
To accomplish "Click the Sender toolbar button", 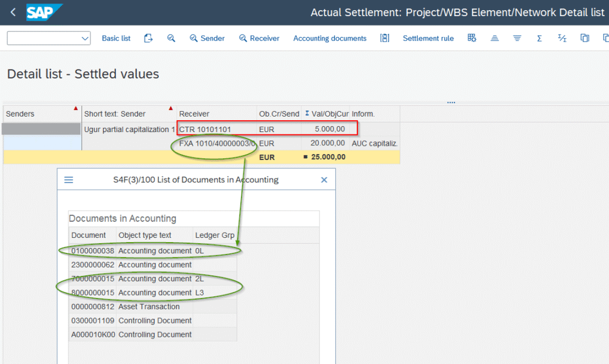I will (207, 38).
